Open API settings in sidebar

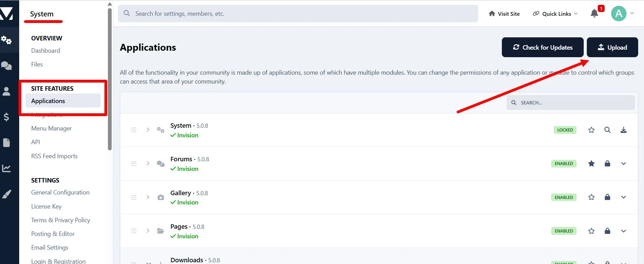tap(36, 142)
